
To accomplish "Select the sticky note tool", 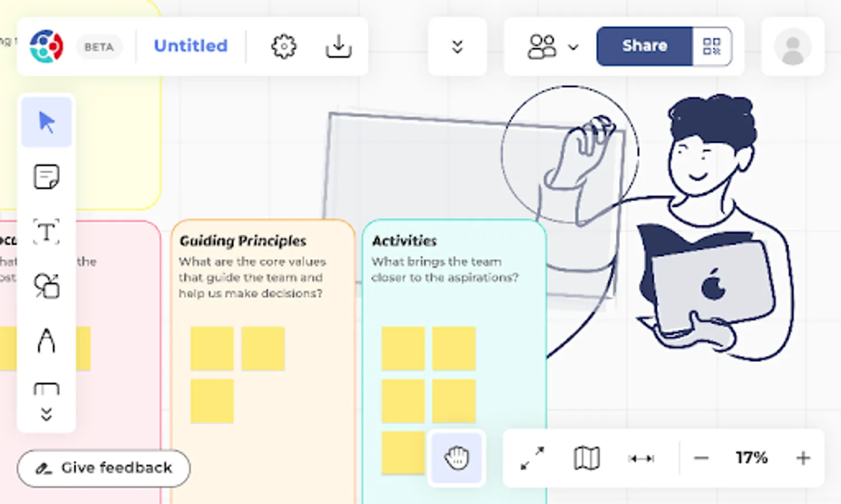I will (47, 177).
